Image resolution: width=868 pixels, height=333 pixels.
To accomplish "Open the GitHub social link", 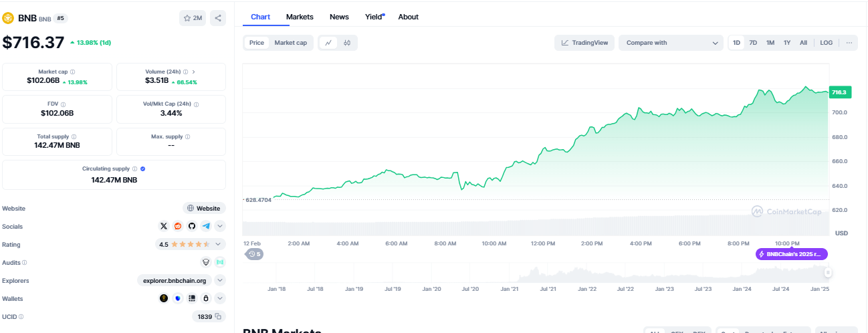I will point(192,226).
